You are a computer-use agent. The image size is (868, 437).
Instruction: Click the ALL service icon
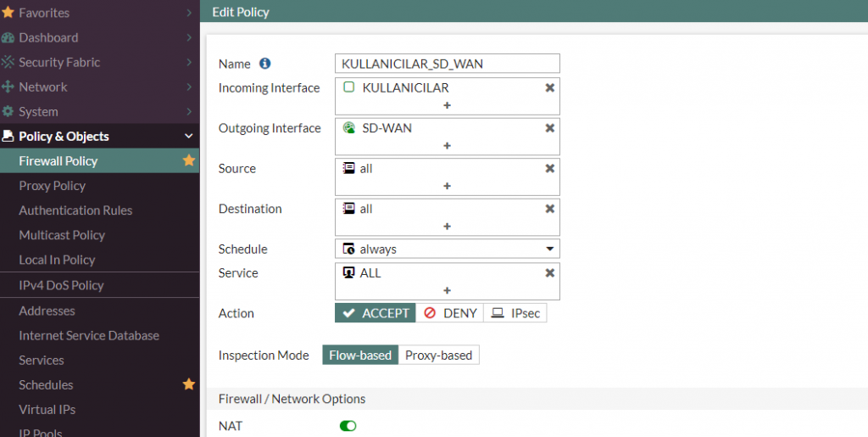348,272
